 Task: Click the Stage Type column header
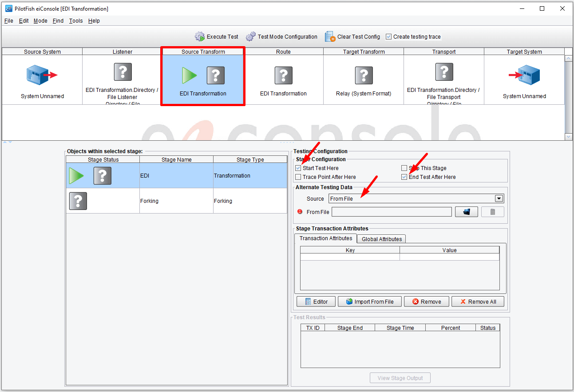250,159
